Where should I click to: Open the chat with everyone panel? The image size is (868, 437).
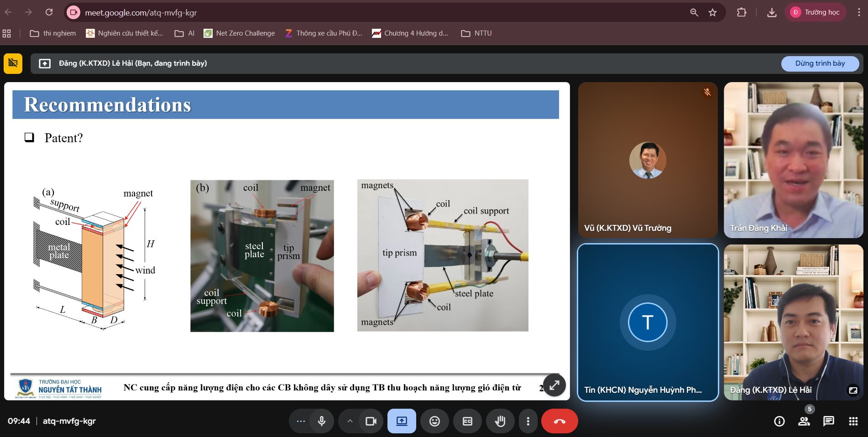tap(828, 421)
